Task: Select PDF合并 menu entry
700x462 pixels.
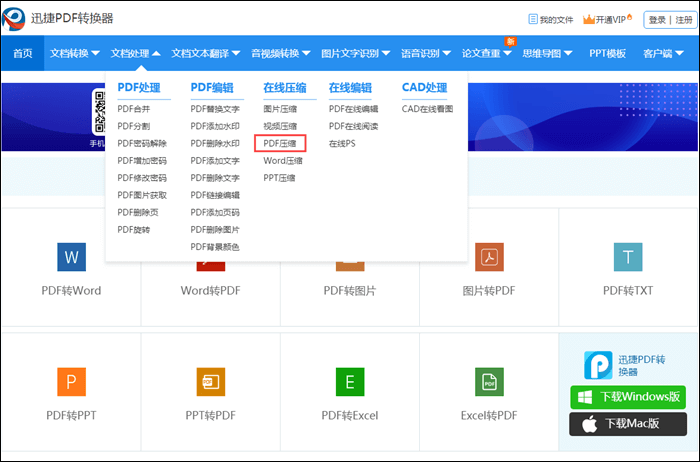Action: 133,109
